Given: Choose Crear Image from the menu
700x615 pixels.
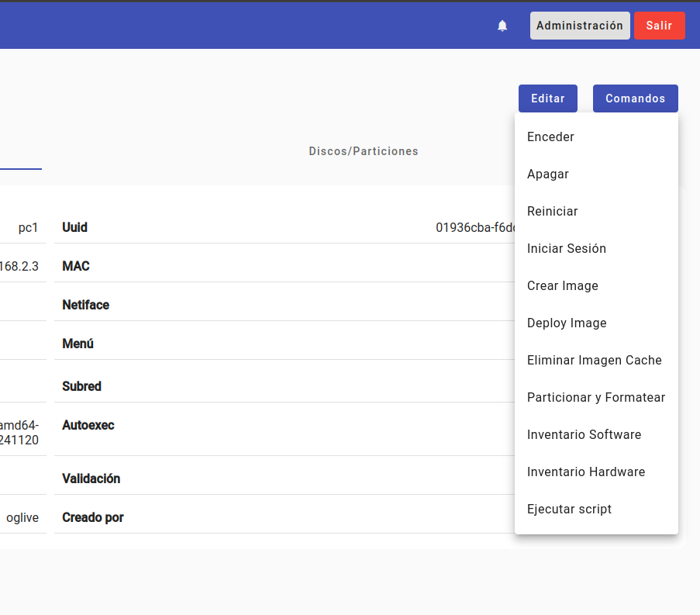Looking at the screenshot, I should [563, 286].
